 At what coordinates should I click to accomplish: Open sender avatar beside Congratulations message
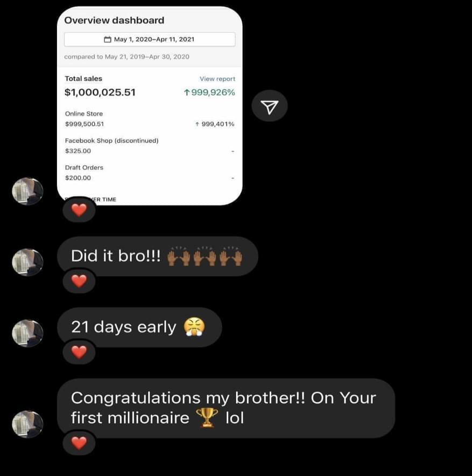(27, 424)
